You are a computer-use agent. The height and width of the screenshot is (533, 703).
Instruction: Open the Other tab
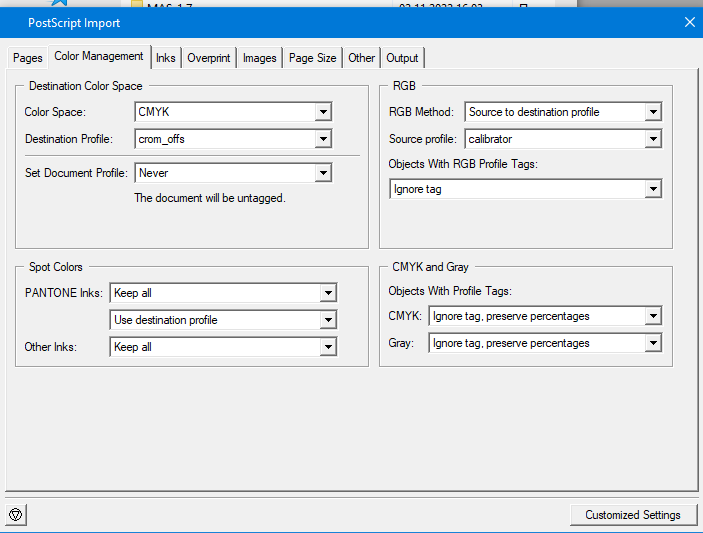click(362, 58)
